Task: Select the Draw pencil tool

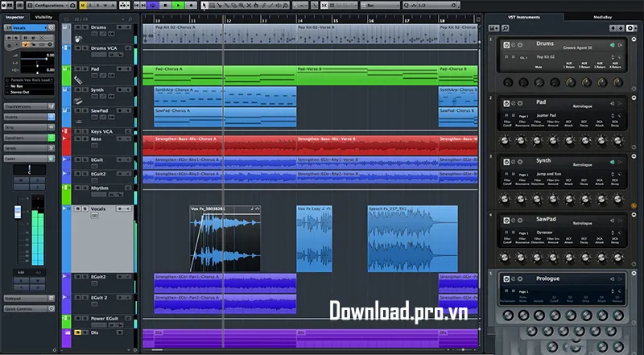Action: pyautogui.click(x=264, y=6)
